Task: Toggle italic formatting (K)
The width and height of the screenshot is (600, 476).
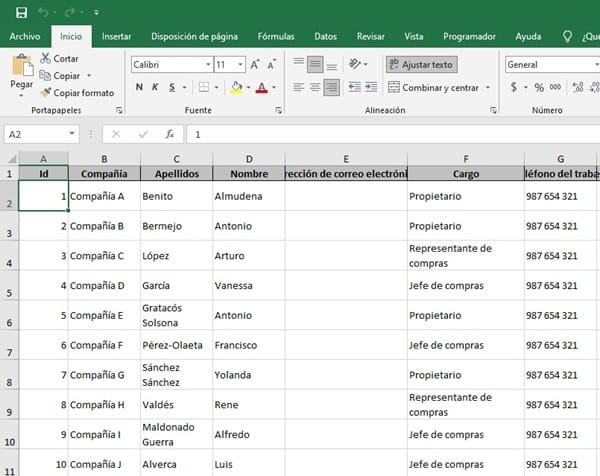Action: tap(155, 87)
